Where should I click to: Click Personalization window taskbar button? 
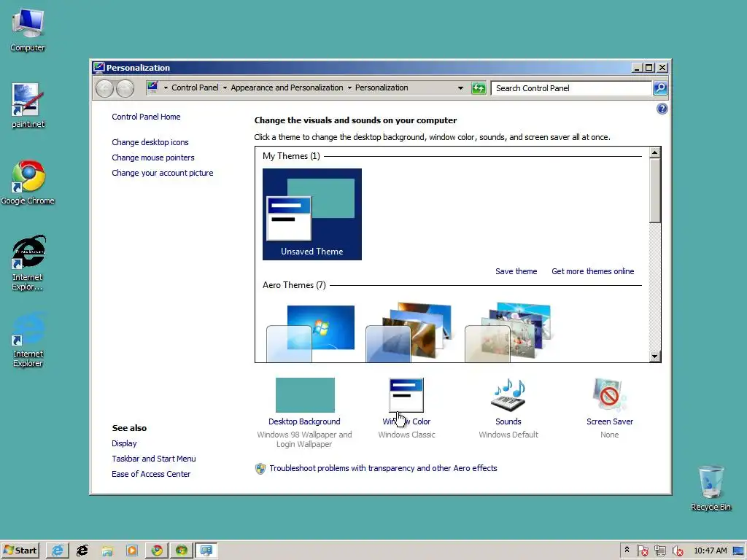coord(206,551)
